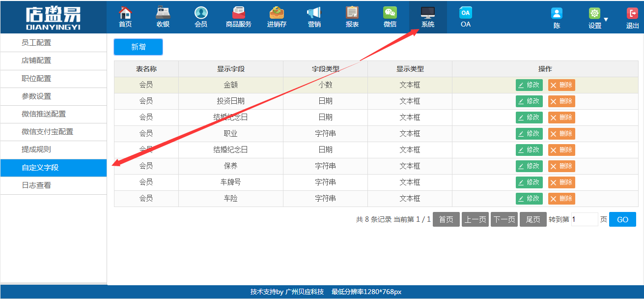Select 店铺配置 in the sidebar
The width and height of the screenshot is (644, 299).
[x=54, y=61]
